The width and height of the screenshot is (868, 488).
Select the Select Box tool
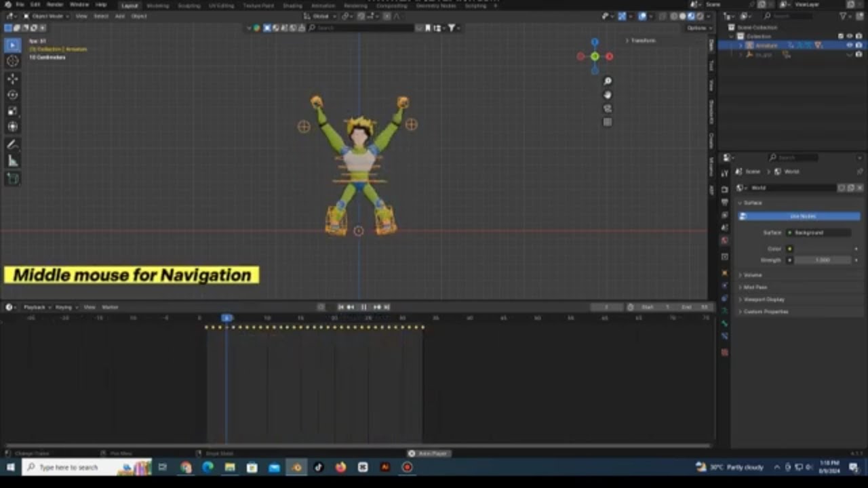coord(12,45)
